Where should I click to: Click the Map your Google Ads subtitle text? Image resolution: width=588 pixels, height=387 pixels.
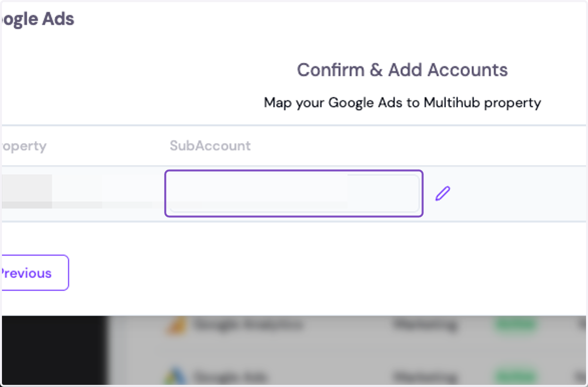[402, 103]
